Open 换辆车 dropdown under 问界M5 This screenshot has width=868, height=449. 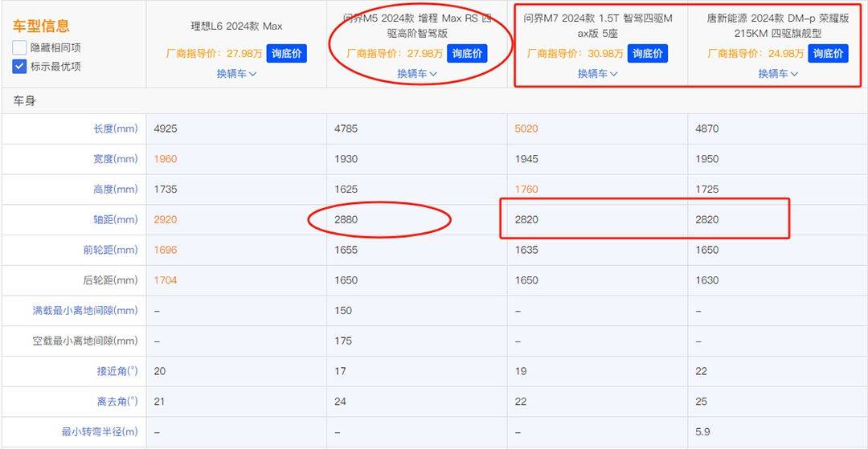(417, 74)
